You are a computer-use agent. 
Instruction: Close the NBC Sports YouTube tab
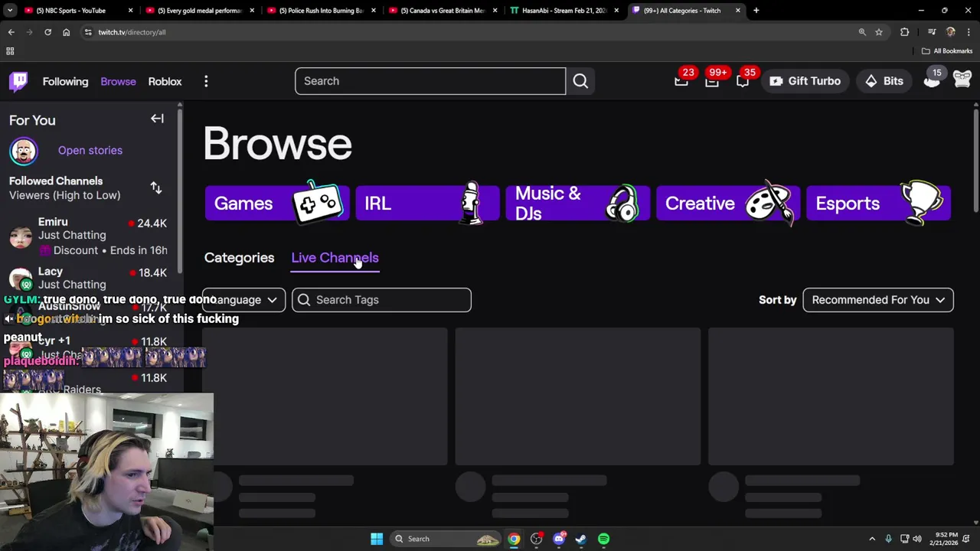(x=130, y=11)
